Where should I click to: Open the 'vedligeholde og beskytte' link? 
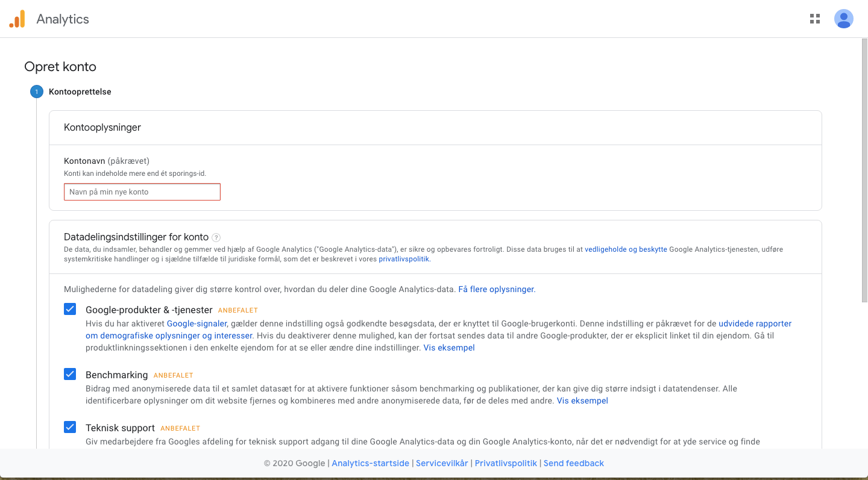(x=626, y=249)
